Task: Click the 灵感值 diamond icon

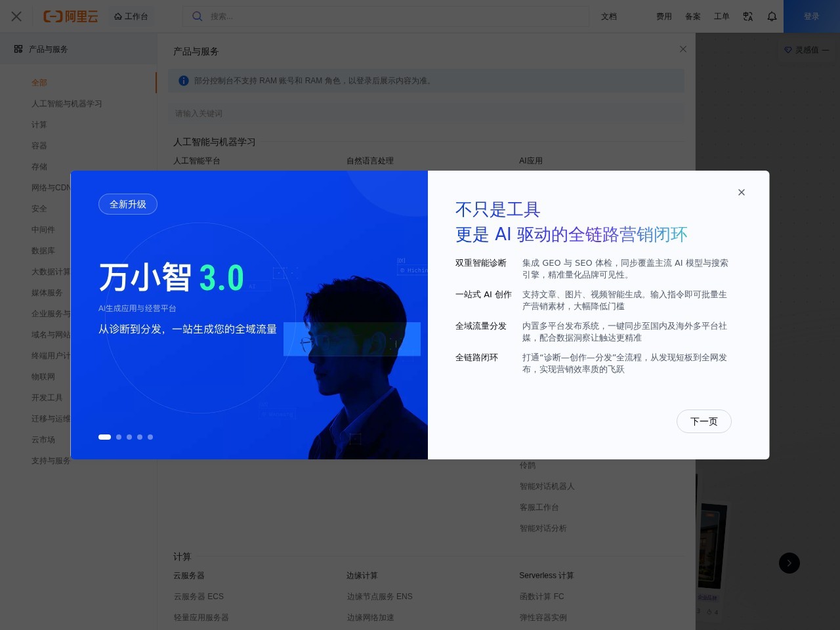Action: 788,50
